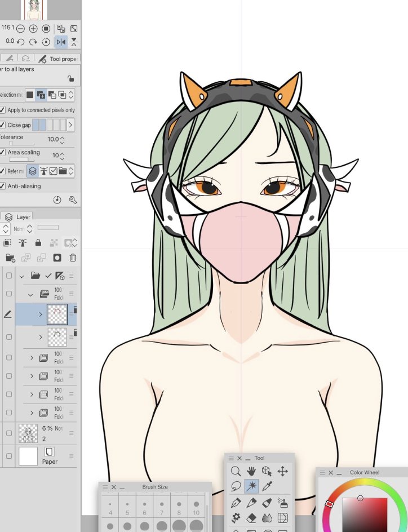This screenshot has width=408, height=532.
Task: Expand the selected highlighted layer row
Action: pos(41,314)
